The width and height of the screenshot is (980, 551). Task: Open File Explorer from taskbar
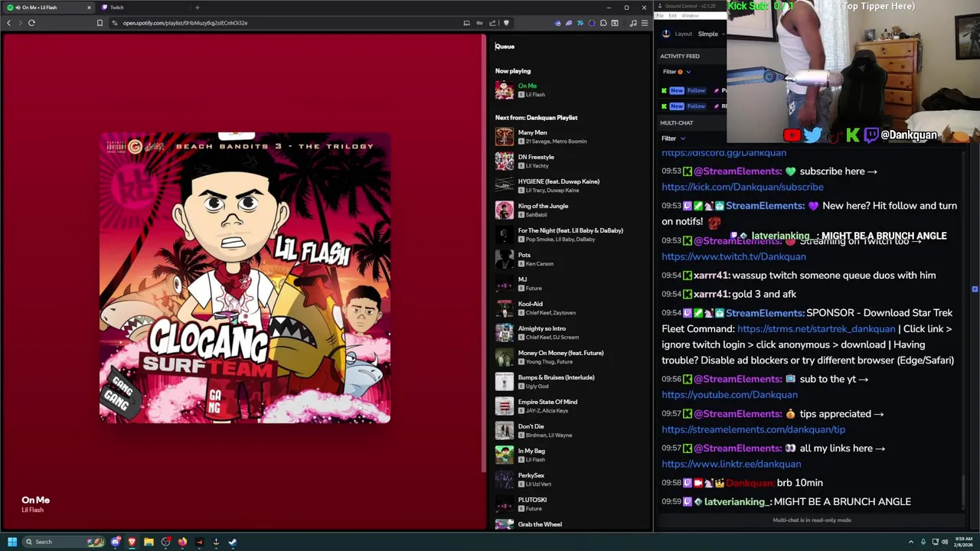pos(149,542)
